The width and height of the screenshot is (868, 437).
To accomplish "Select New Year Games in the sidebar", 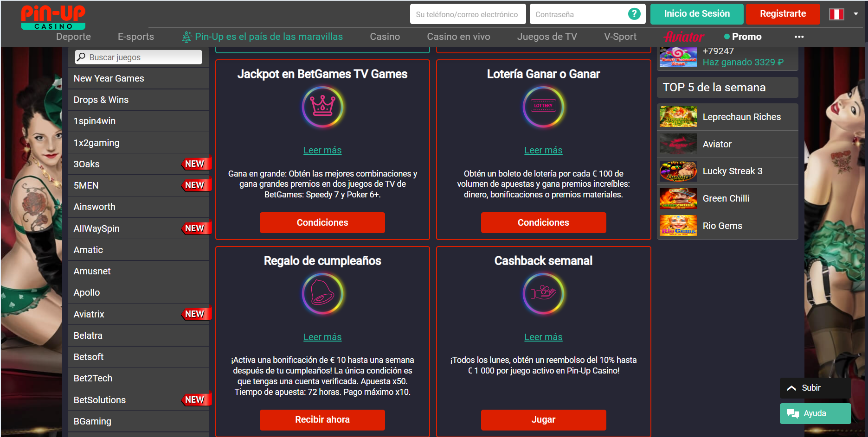I will tap(138, 78).
